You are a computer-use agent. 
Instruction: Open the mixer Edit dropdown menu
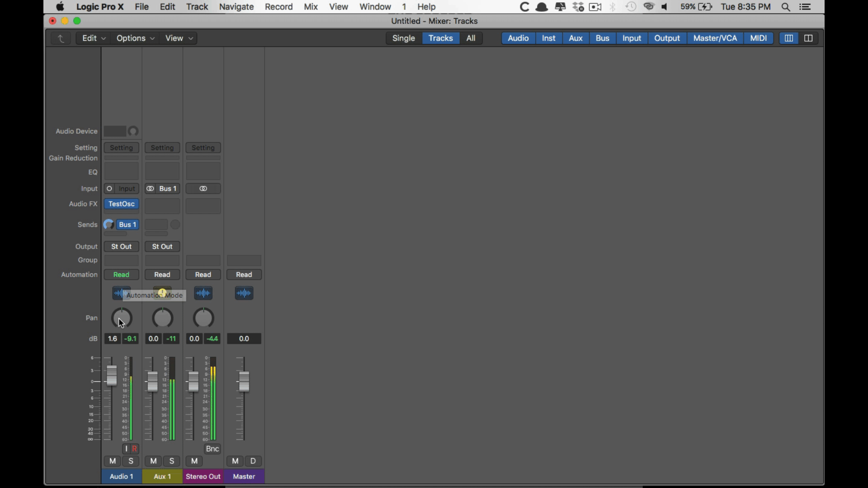(x=94, y=38)
